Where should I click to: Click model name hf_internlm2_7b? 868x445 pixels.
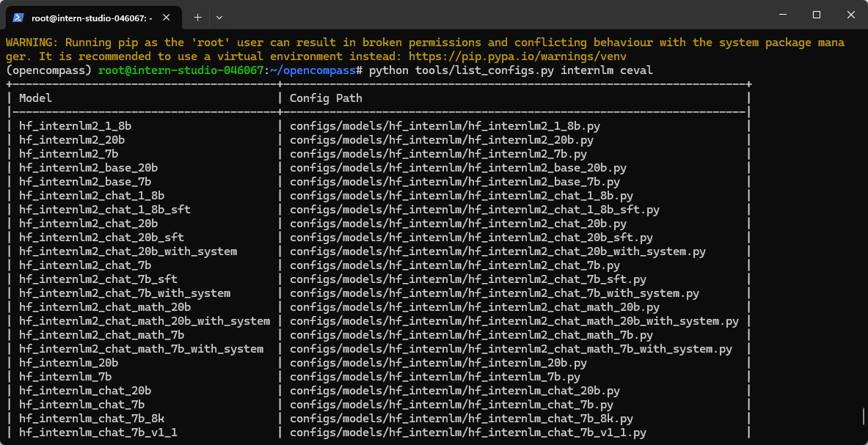pyautogui.click(x=69, y=154)
